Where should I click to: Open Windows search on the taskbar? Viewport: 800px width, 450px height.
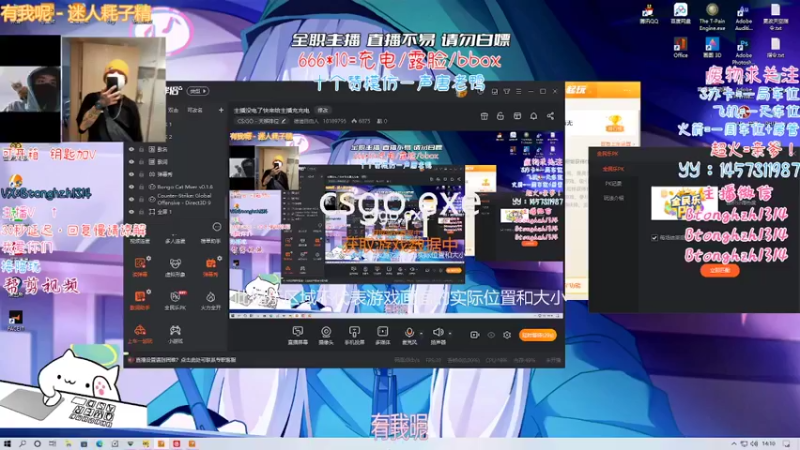22,444
